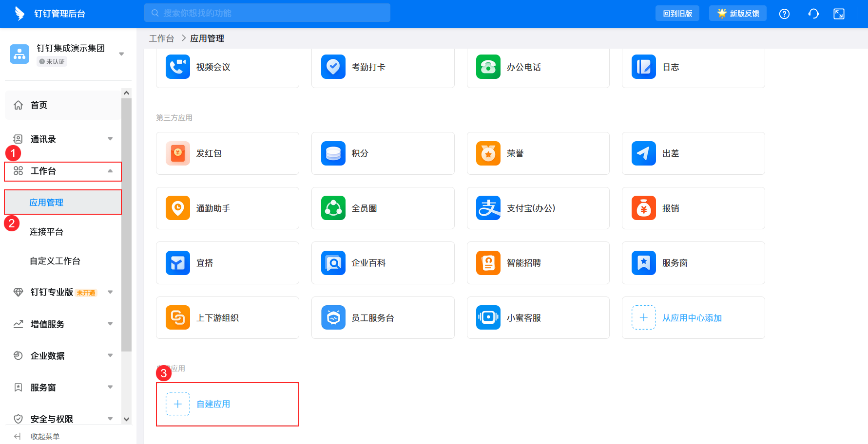Click the headset support icon in header
The width and height of the screenshot is (868, 444).
click(813, 14)
